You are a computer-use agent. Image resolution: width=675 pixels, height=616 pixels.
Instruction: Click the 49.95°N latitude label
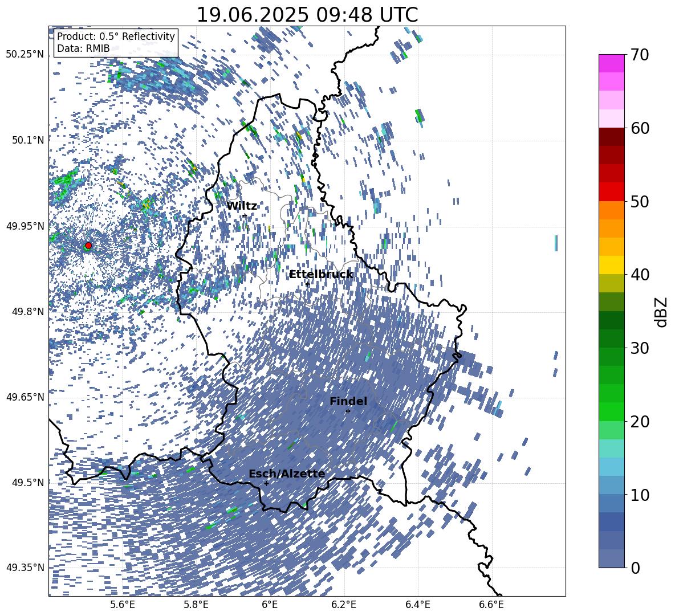click(x=26, y=226)
